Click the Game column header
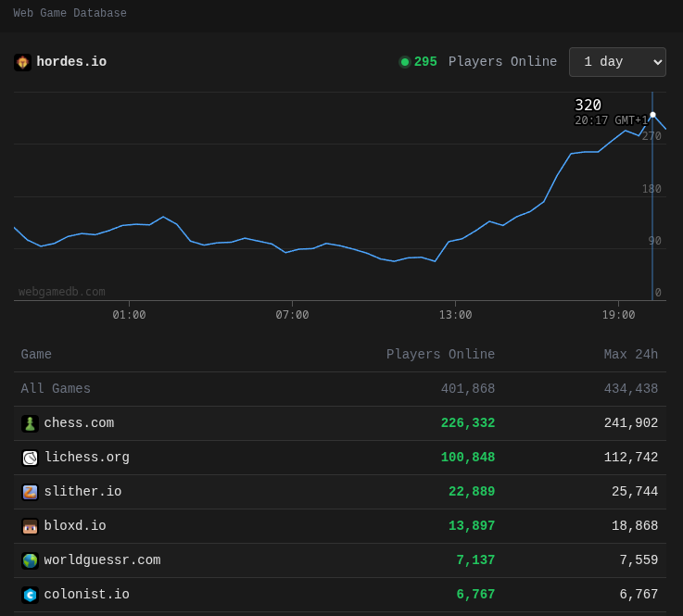 tap(36, 355)
